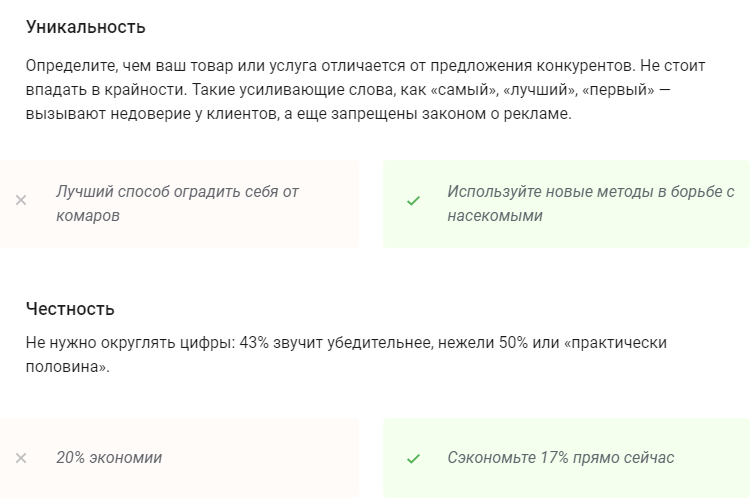Click the 'Сэкономьте 17% прямо сейчас' example text
The height and width of the screenshot is (499, 755).
(561, 458)
